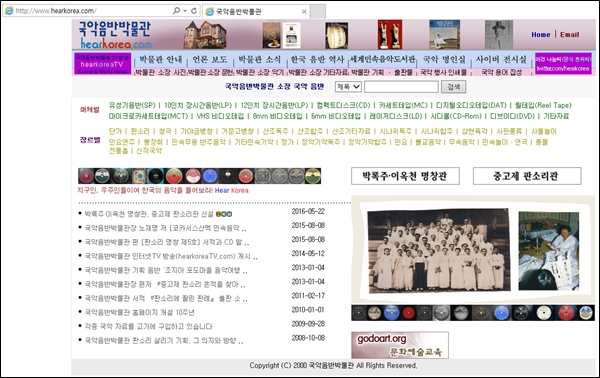600x378 pixels.
Task: Expand the 제목 search type dropdown
Action: tap(348, 87)
